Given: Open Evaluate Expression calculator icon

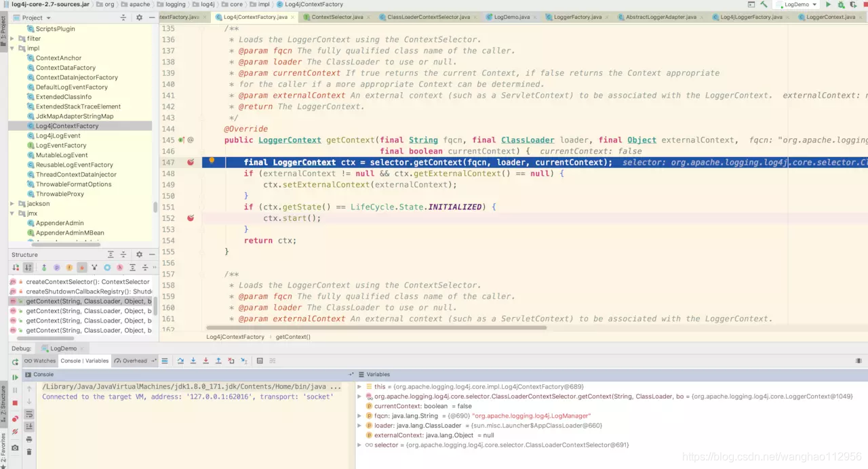Looking at the screenshot, I should point(260,361).
